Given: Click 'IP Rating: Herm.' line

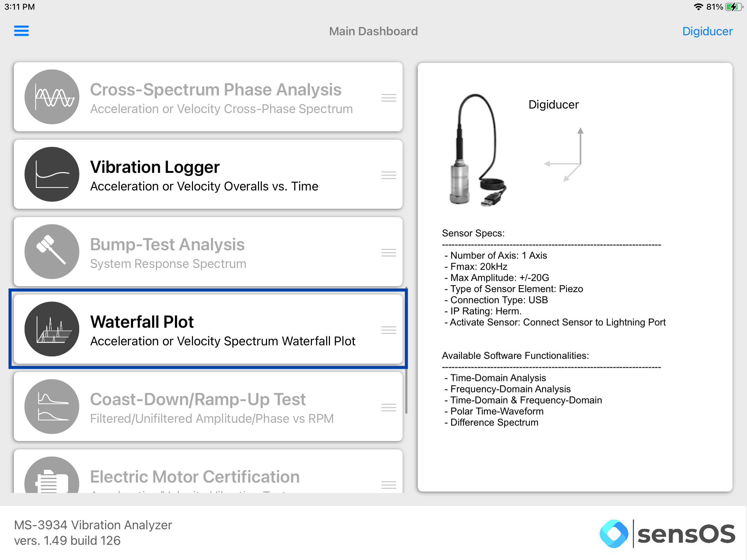Looking at the screenshot, I should click(483, 311).
